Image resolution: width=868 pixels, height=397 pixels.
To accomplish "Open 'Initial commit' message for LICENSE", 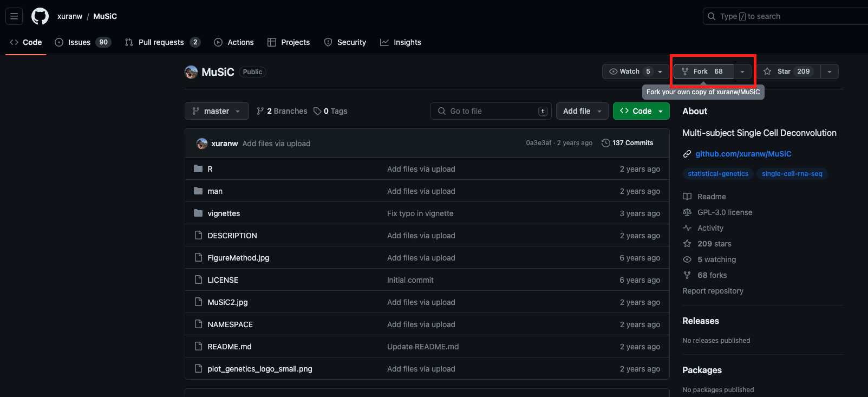I will [x=410, y=280].
